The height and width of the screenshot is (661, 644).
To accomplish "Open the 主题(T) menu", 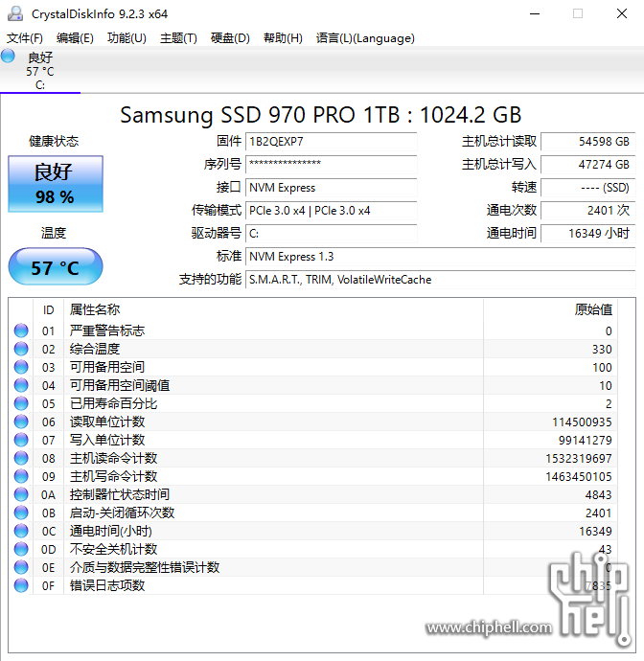I will [x=178, y=38].
